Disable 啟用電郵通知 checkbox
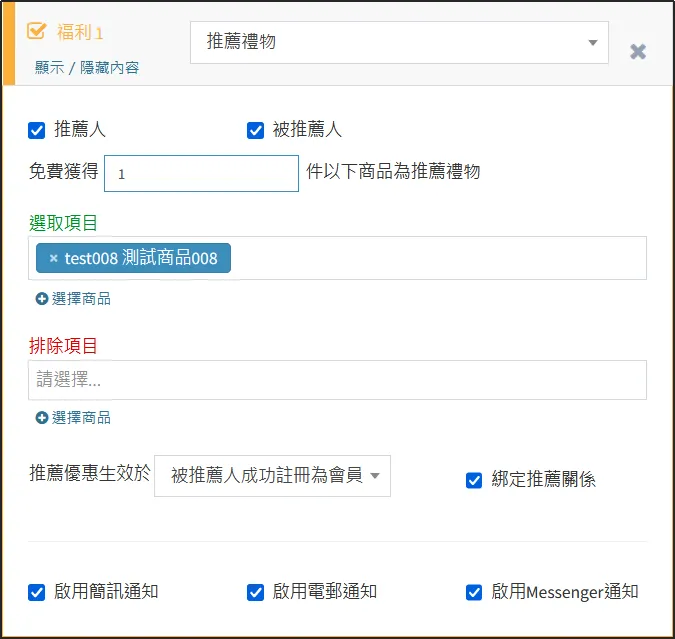Viewport: 675px width, 639px height. tap(255, 592)
